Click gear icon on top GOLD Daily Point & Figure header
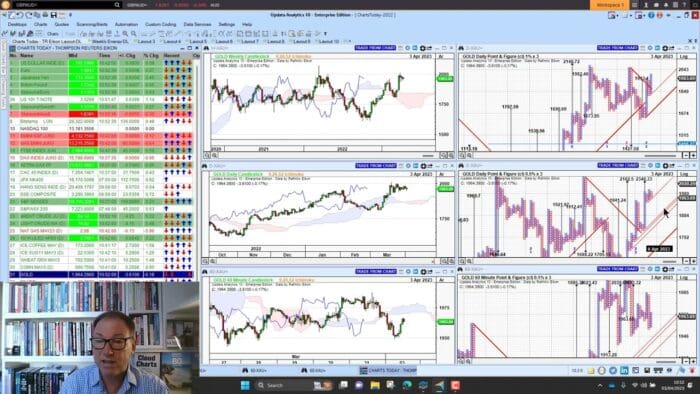The width and height of the screenshot is (700, 394). coord(665,48)
